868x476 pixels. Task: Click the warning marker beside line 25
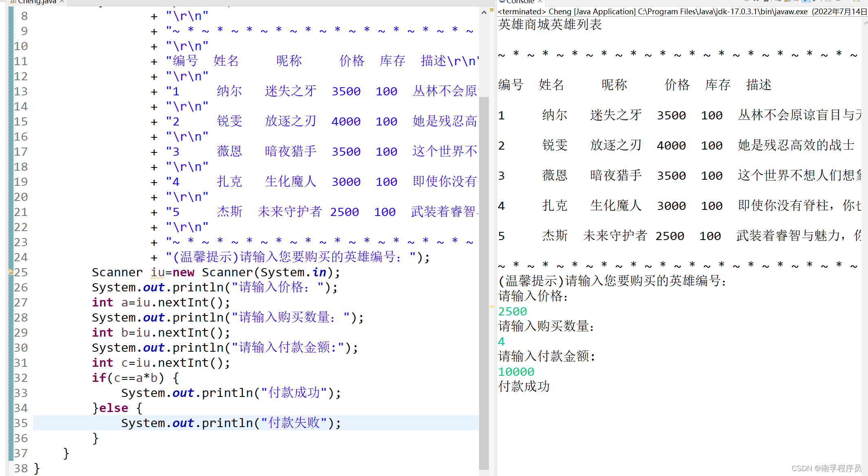click(x=11, y=271)
